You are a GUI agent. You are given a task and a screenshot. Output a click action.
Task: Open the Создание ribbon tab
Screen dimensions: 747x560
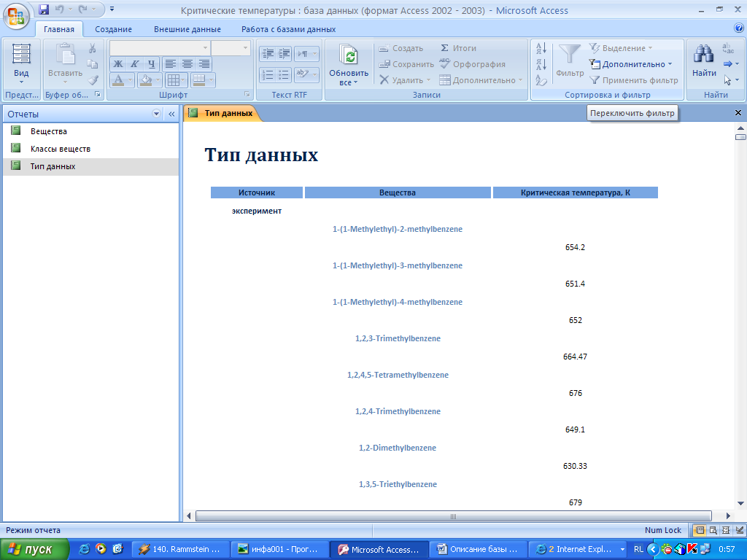pyautogui.click(x=113, y=29)
